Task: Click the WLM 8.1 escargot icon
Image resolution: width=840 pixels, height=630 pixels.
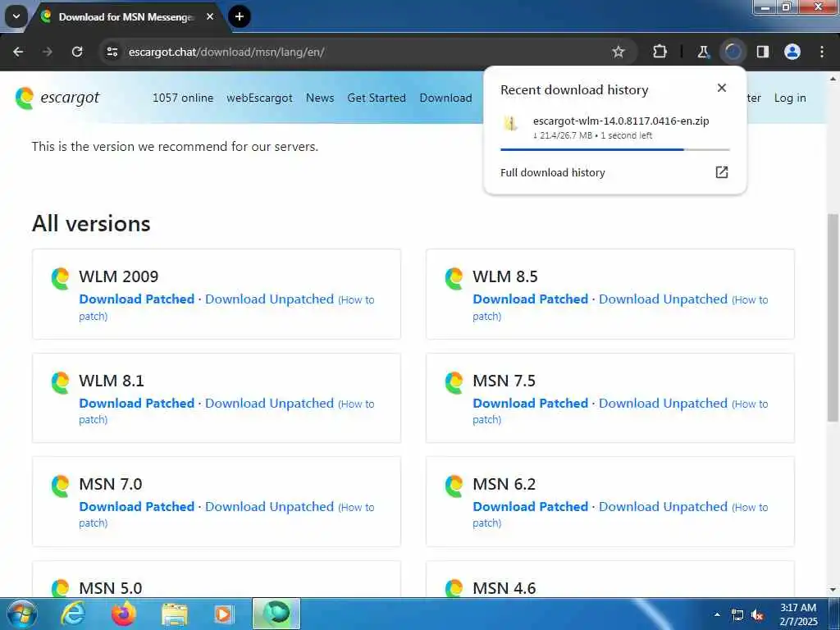Action: (60, 382)
